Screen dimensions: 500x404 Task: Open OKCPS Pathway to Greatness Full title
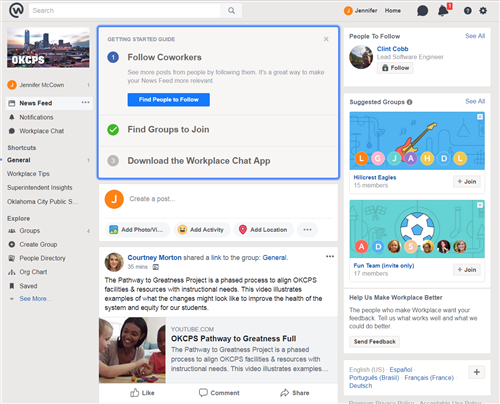pos(233,339)
